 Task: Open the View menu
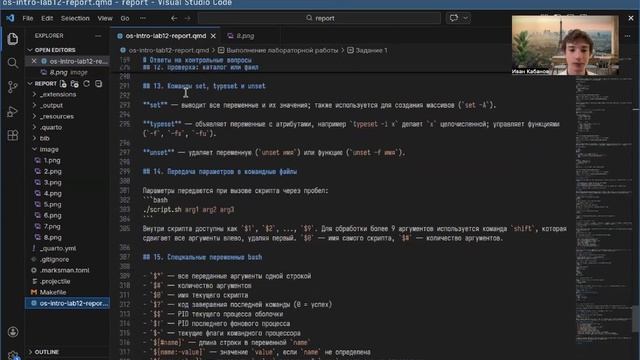105,18
